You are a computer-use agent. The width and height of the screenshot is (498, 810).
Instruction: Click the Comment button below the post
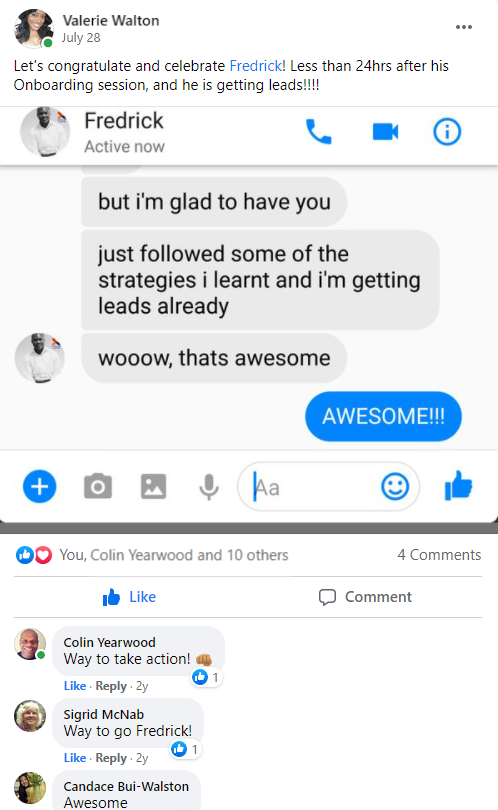pyautogui.click(x=365, y=597)
